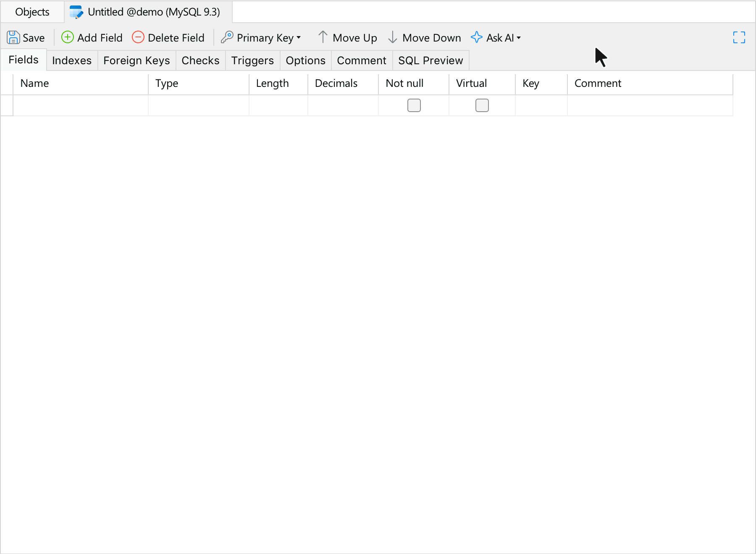This screenshot has width=756, height=554.
Task: Click the Key cell in first row
Action: (x=541, y=105)
